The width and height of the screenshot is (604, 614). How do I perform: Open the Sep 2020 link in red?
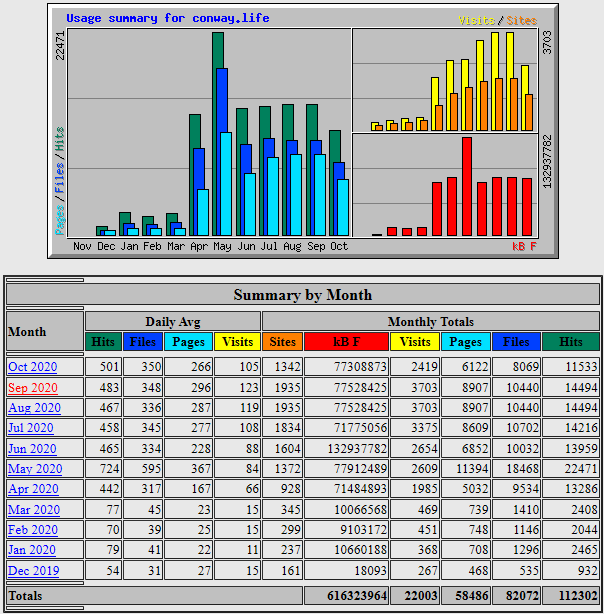33,388
